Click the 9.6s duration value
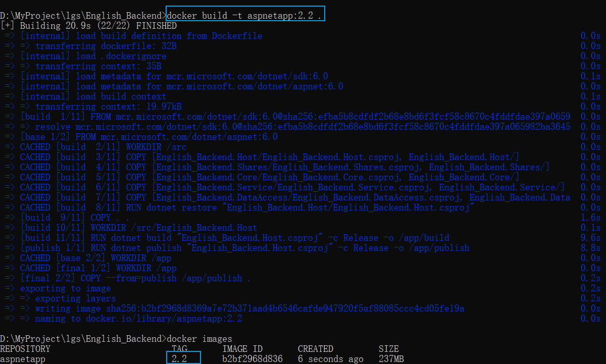The width and height of the screenshot is (606, 364). point(590,238)
